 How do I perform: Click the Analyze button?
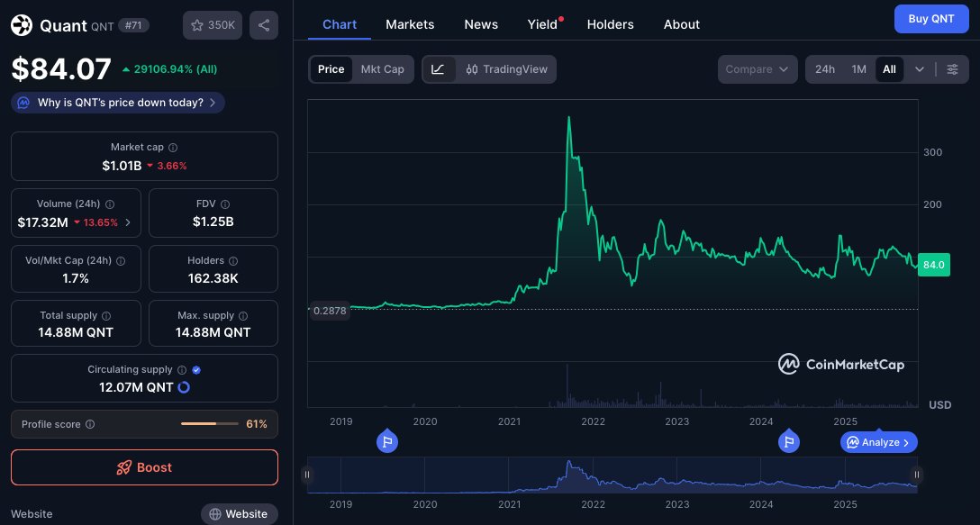click(879, 442)
